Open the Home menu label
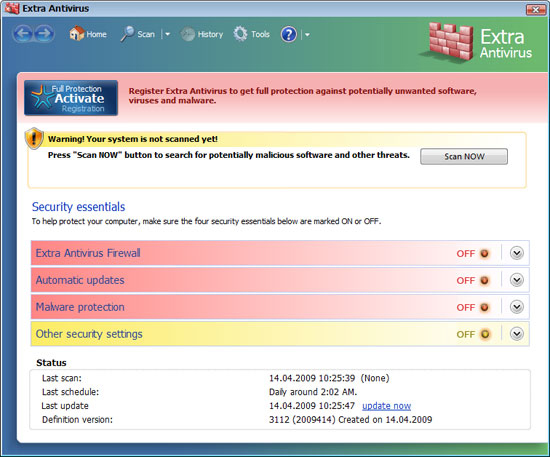 point(96,34)
